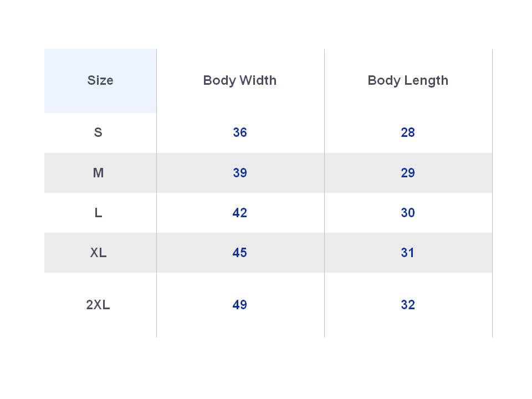532x399 pixels.
Task: Select the S size row label
Action: (98, 132)
